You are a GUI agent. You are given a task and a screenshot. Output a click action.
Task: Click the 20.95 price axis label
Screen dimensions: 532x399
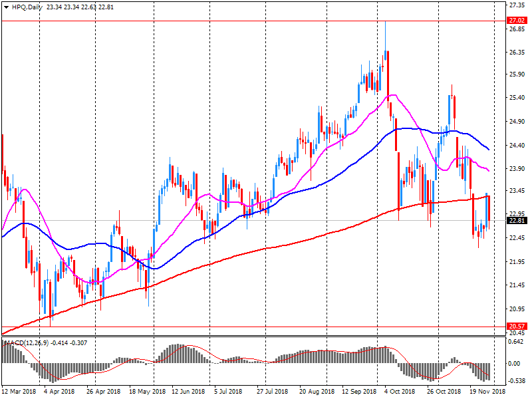click(x=517, y=309)
